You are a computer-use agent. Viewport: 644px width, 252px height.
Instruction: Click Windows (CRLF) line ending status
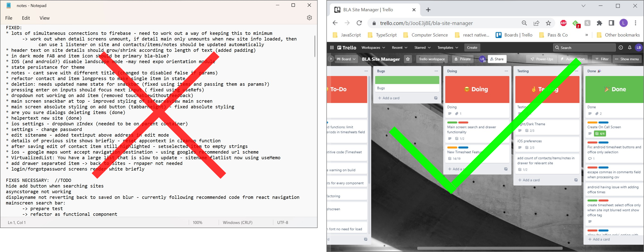click(x=237, y=222)
